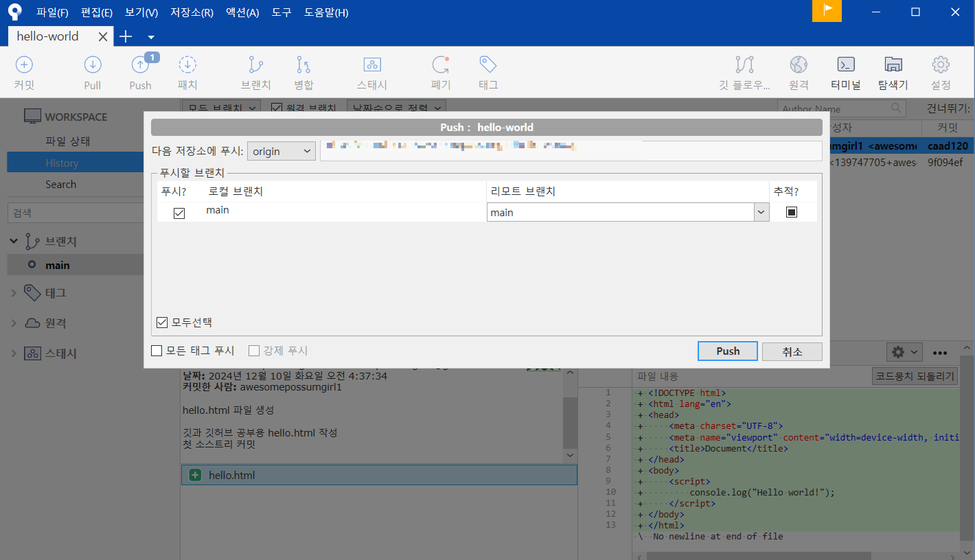Screen dimensions: 975x560
Task: Open the 탐색기 (Explorer) toolbar icon
Action: click(893, 65)
